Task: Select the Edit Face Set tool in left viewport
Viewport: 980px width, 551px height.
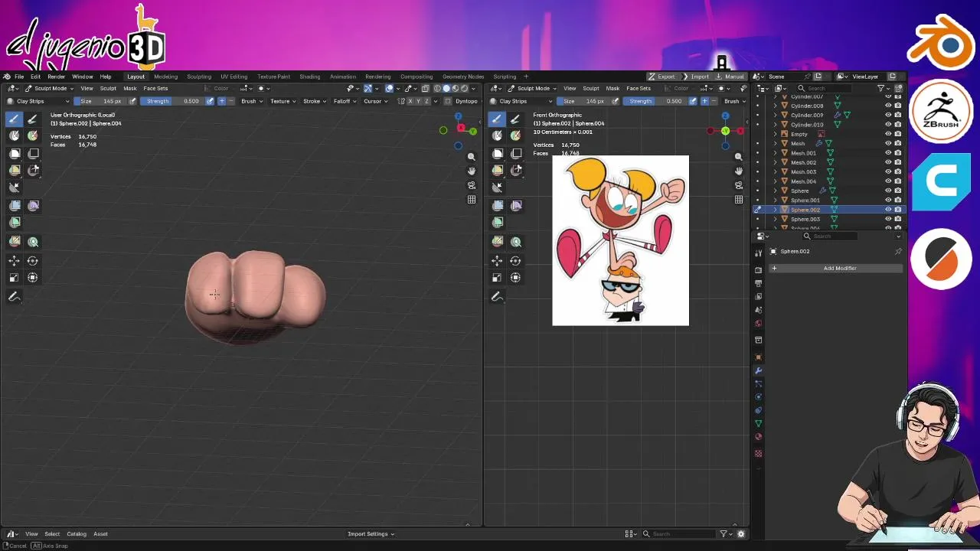Action: tap(15, 241)
